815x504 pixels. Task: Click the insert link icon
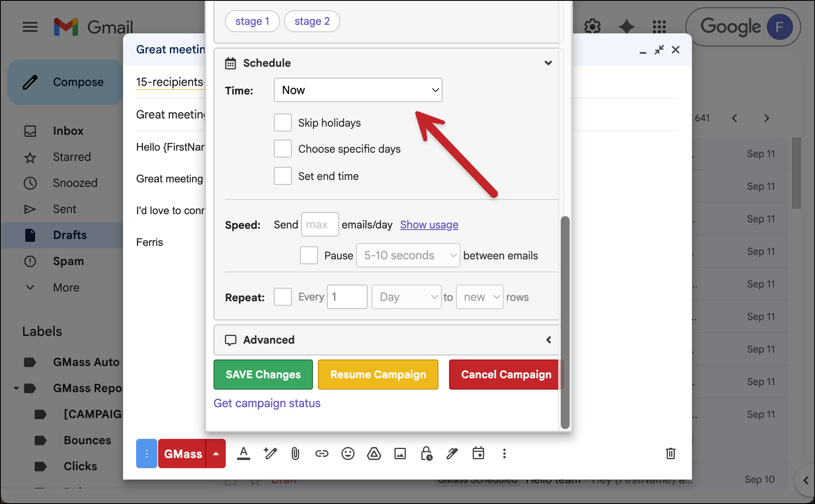pos(322,454)
